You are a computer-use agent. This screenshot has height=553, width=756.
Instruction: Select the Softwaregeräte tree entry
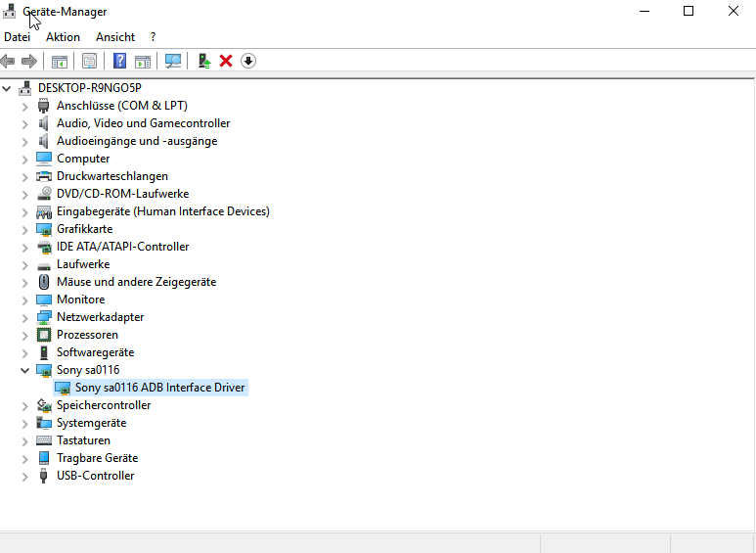pyautogui.click(x=96, y=352)
